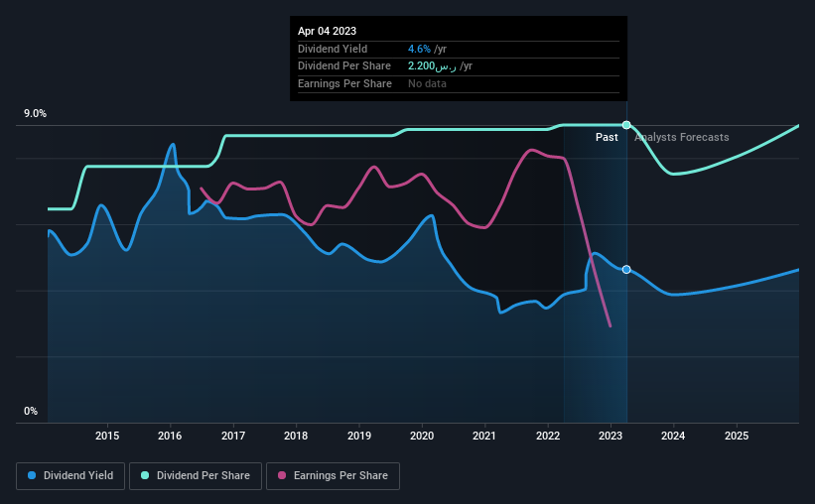The height and width of the screenshot is (504, 815).
Task: Select the 2021 label on the x-axis
Action: (x=484, y=436)
